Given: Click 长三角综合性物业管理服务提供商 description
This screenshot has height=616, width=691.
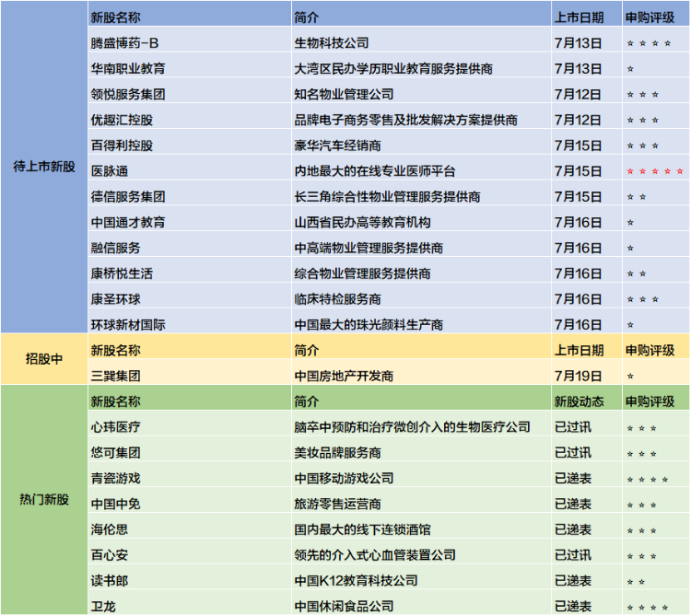Looking at the screenshot, I should [x=387, y=196].
